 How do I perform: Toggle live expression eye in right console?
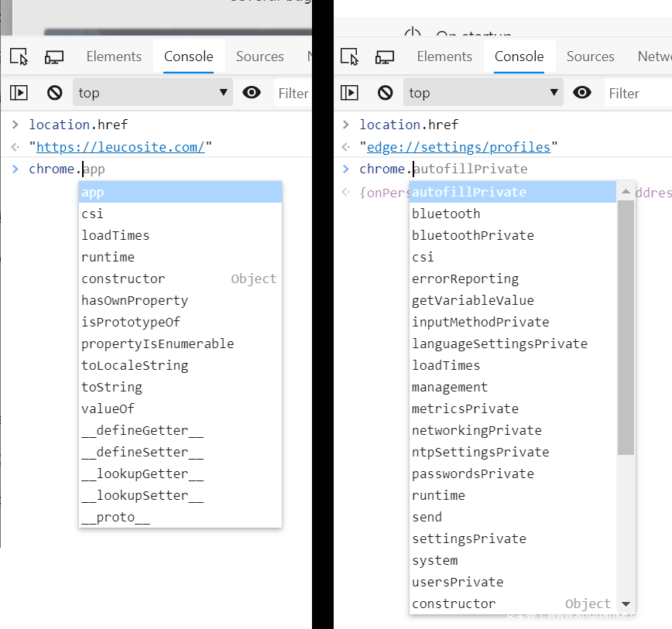tap(582, 93)
